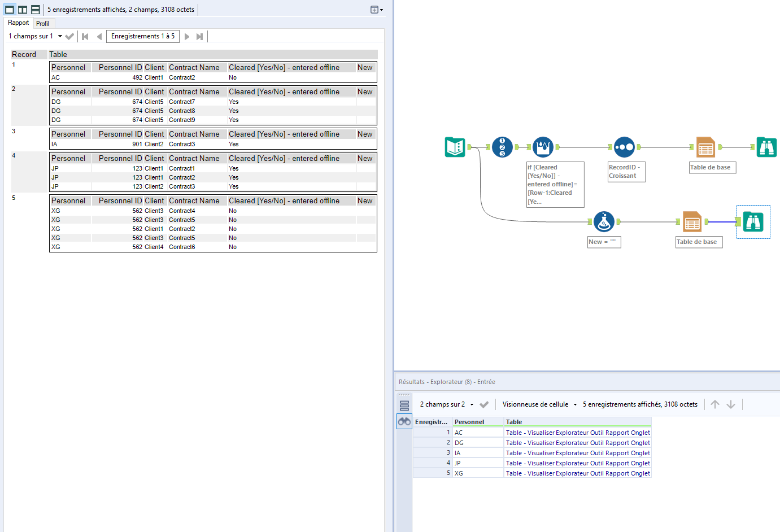This screenshot has height=532, width=780.
Task: Toggle the binoculars column in the results grid
Action: coord(404,421)
